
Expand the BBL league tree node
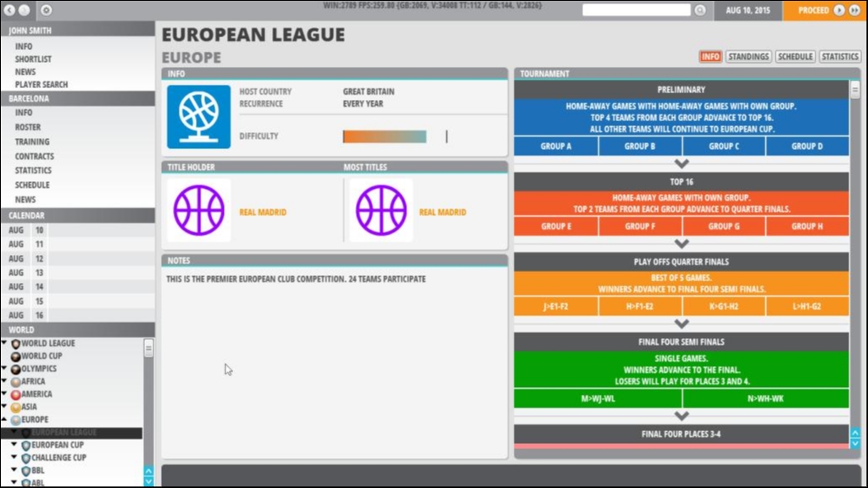[x=15, y=470]
